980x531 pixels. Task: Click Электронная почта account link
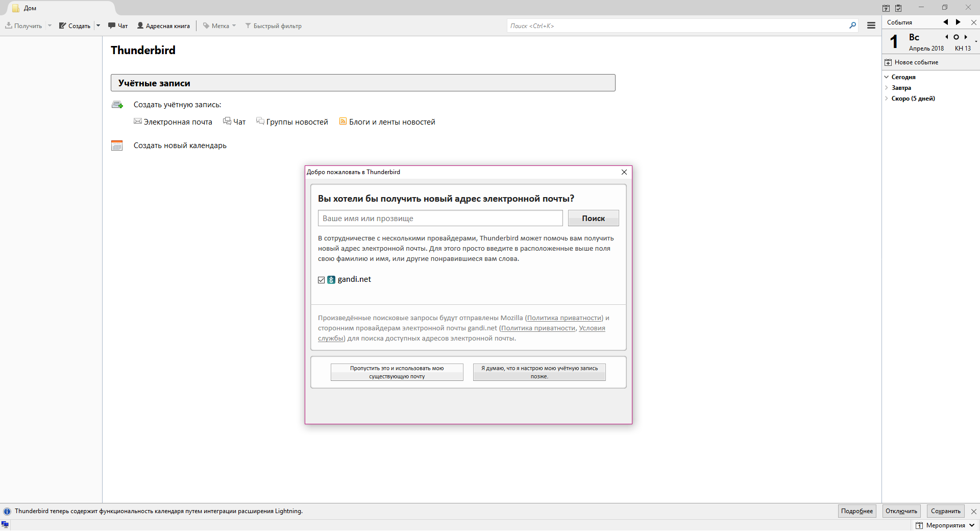coord(173,122)
